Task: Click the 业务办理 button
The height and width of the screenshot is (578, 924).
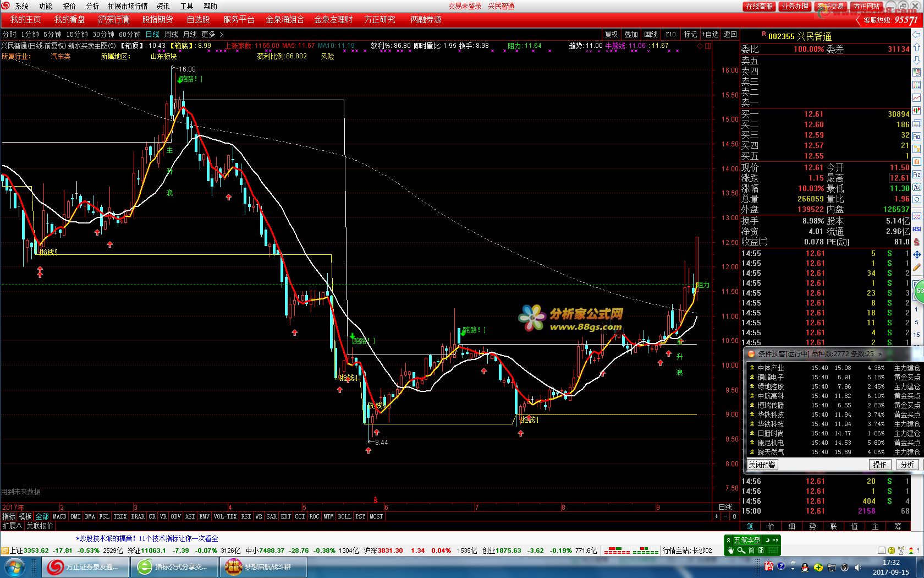Action: tap(795, 6)
